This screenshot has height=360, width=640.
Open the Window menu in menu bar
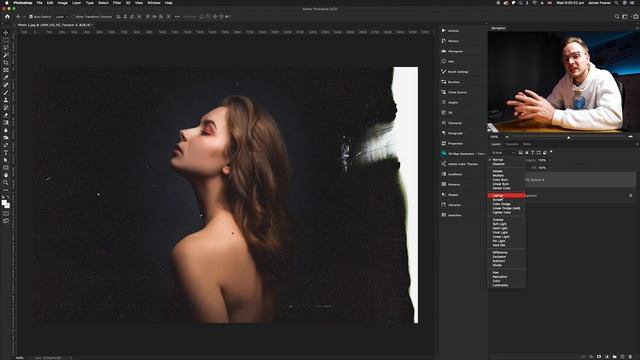point(154,3)
